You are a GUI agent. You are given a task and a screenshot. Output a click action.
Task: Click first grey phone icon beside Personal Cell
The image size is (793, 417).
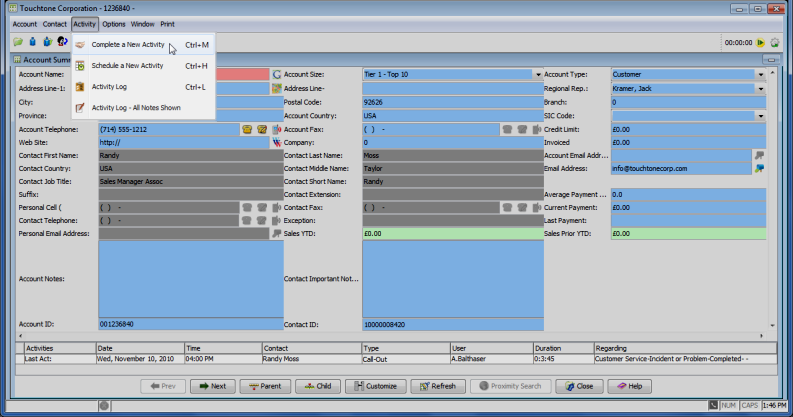click(247, 207)
